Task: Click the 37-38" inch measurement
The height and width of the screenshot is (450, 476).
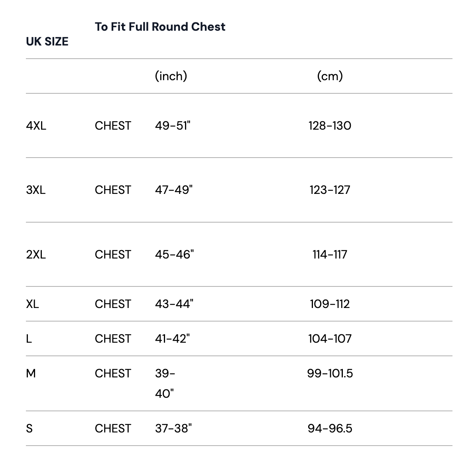Action: click(x=173, y=428)
